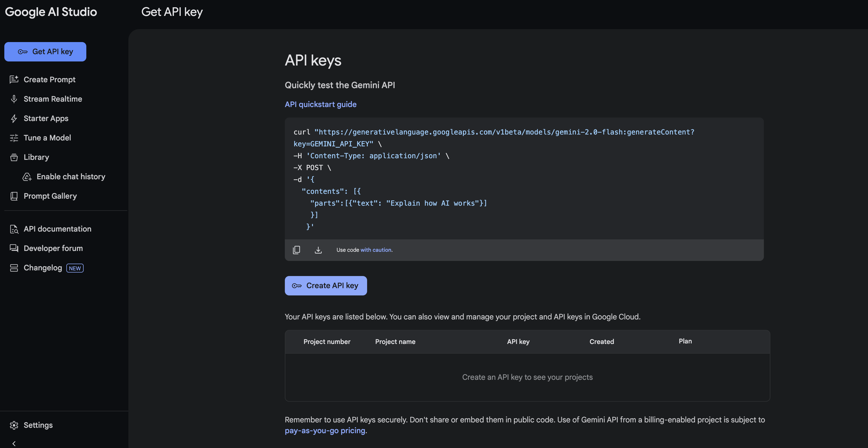Open Starter Apps via the lightning icon
The image size is (868, 448).
coord(14,118)
